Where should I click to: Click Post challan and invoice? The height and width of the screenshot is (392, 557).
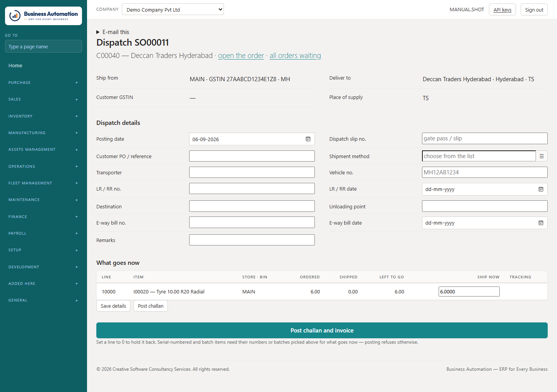point(322,331)
